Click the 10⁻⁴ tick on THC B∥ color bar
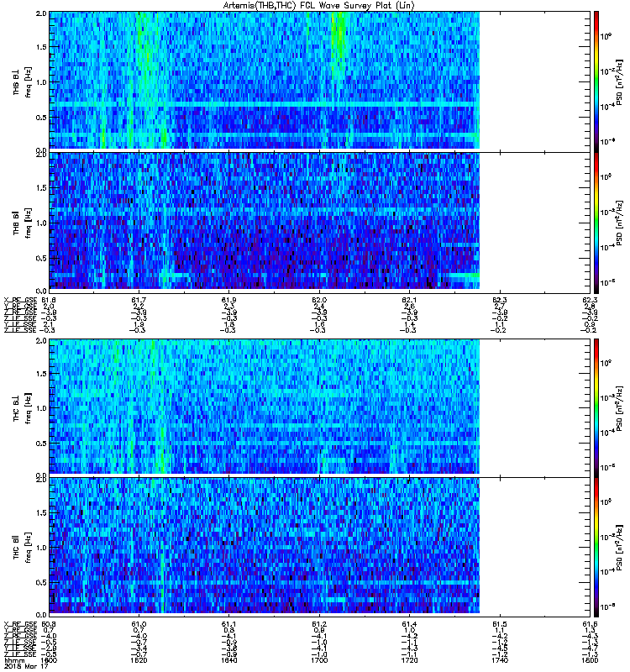 [x=607, y=571]
